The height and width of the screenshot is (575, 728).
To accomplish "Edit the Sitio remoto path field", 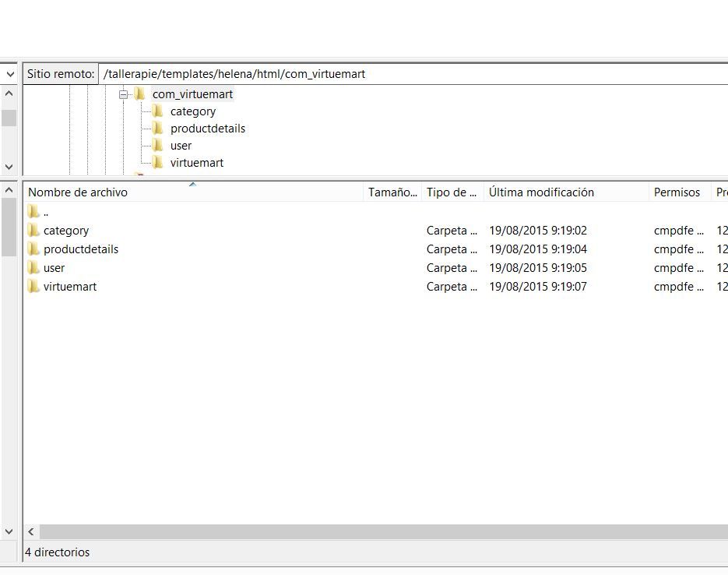I will point(413,74).
